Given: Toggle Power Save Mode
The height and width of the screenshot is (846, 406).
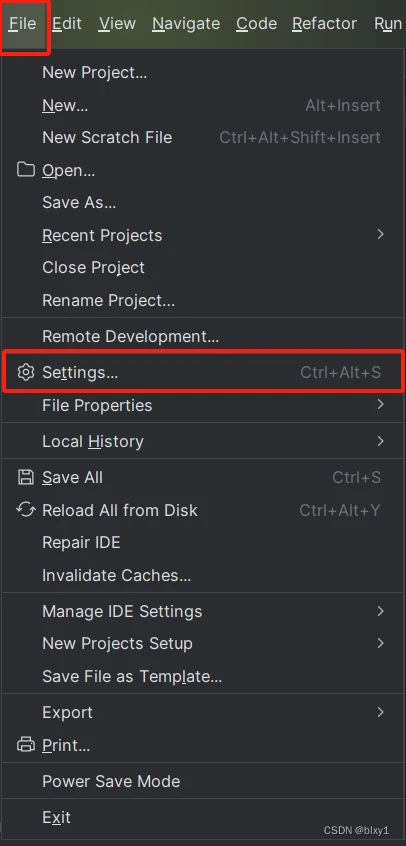Looking at the screenshot, I should (203, 781).
